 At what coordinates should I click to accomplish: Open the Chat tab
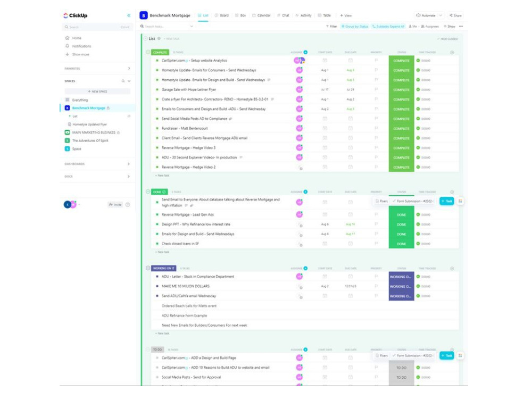pos(283,15)
